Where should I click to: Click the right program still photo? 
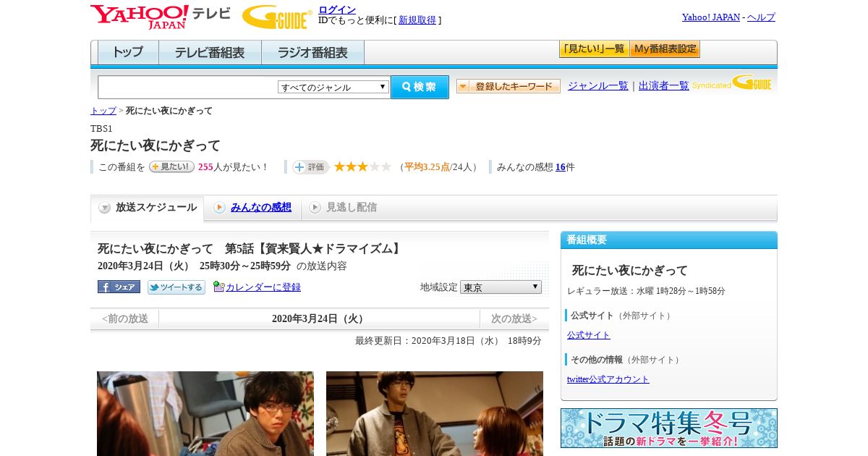[x=435, y=413]
